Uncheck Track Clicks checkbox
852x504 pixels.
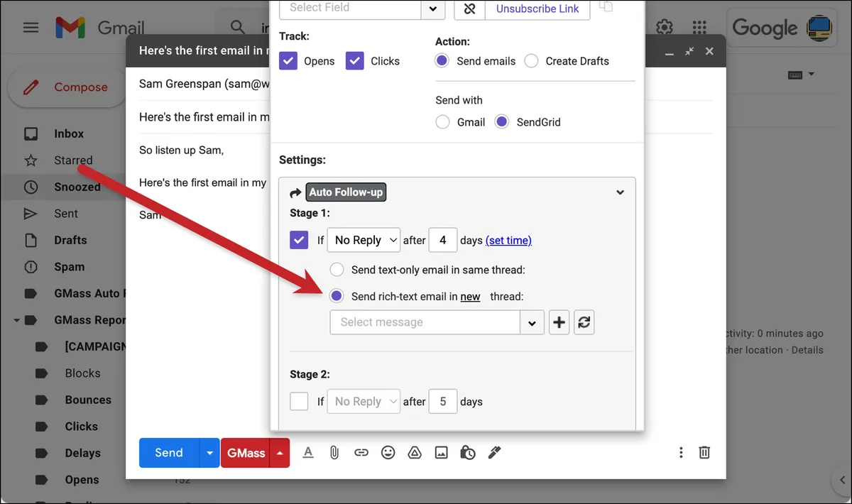[x=355, y=60]
